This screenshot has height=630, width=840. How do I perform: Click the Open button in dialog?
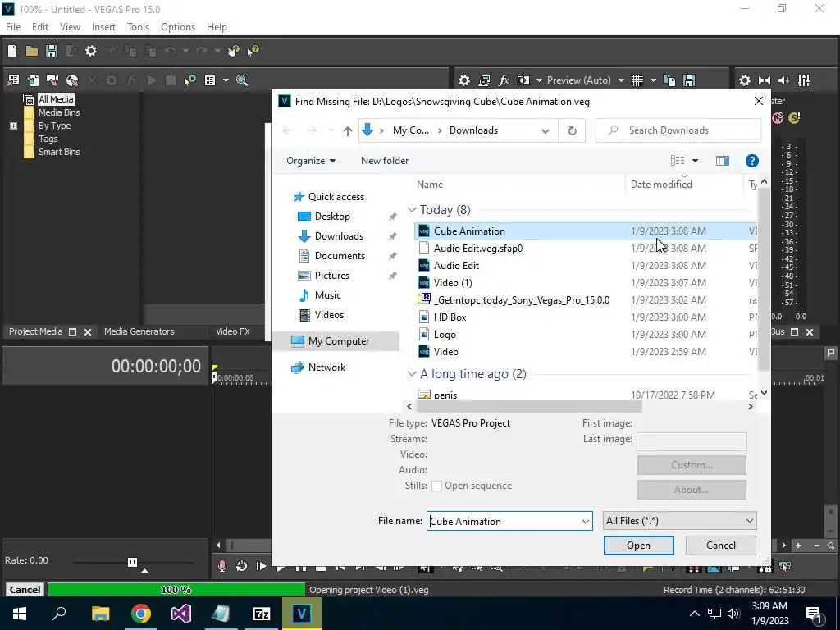(638, 546)
